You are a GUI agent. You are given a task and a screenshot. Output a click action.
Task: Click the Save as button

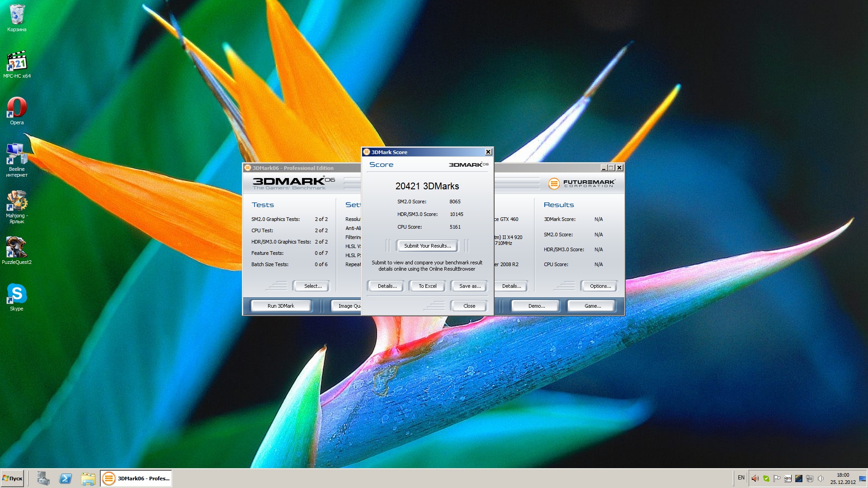point(470,286)
